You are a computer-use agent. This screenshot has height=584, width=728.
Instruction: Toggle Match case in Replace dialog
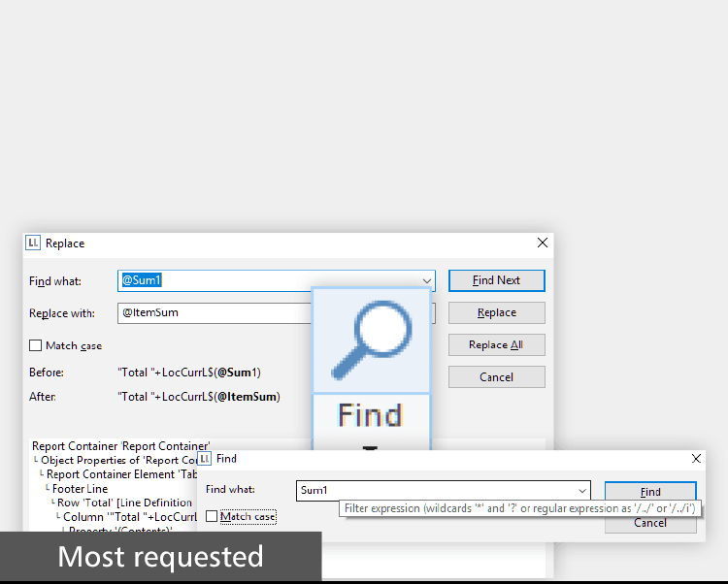(35, 345)
